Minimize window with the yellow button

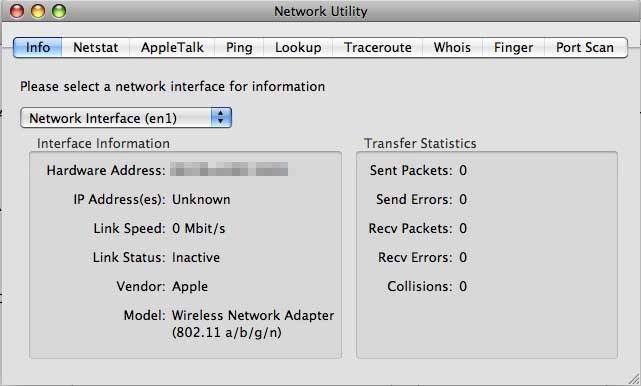pos(38,11)
